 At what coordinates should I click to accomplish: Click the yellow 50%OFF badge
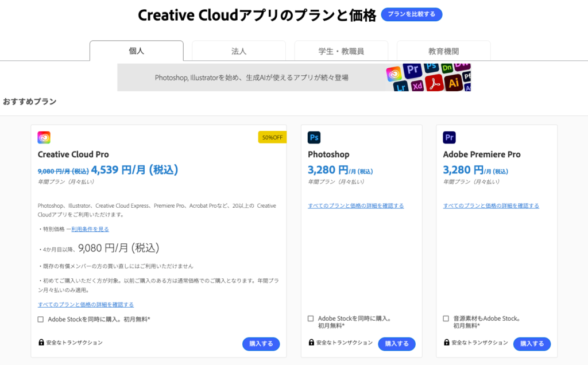point(272,138)
